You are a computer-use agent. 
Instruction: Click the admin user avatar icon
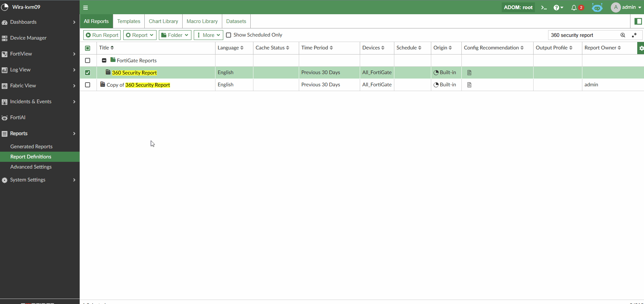[x=616, y=7]
